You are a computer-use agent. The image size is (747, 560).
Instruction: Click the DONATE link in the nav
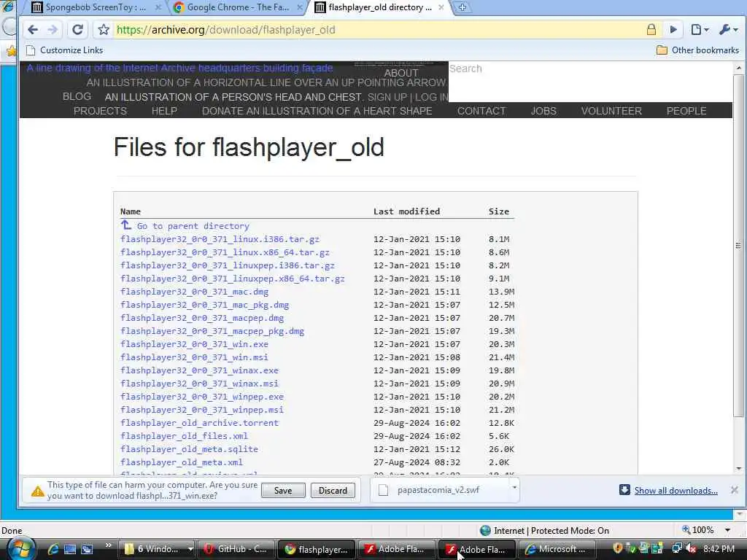317,111
